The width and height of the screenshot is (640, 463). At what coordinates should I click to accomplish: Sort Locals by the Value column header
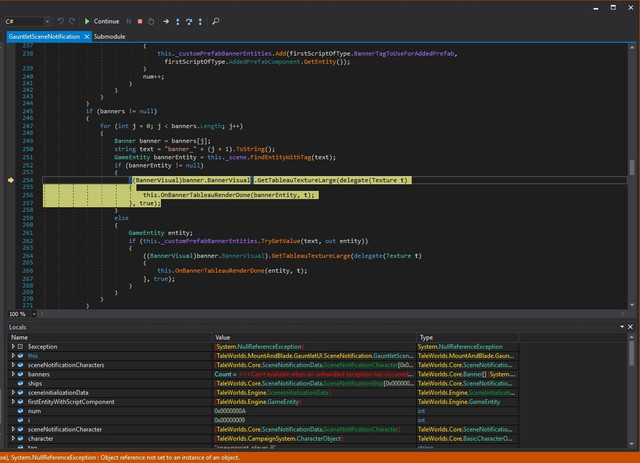tap(314, 337)
